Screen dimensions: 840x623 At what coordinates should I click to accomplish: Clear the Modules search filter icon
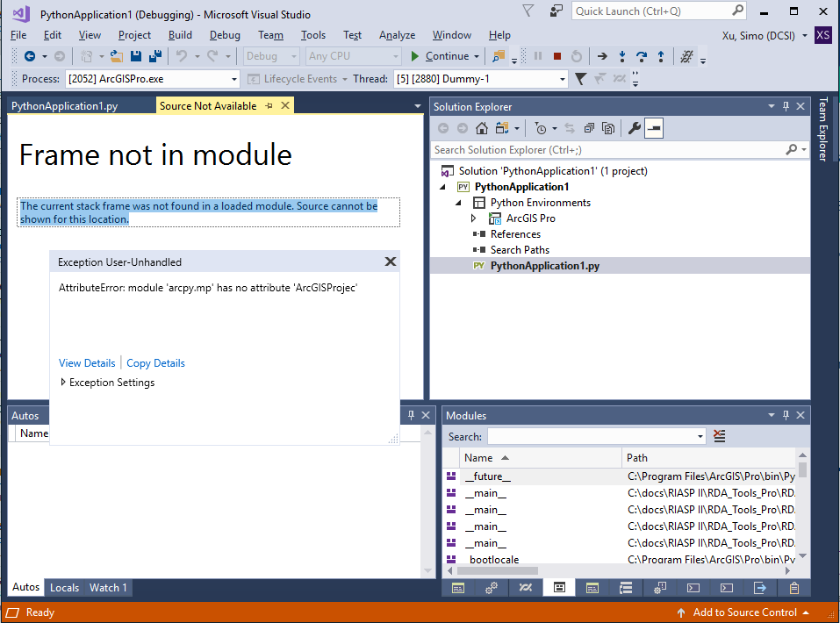pos(720,437)
